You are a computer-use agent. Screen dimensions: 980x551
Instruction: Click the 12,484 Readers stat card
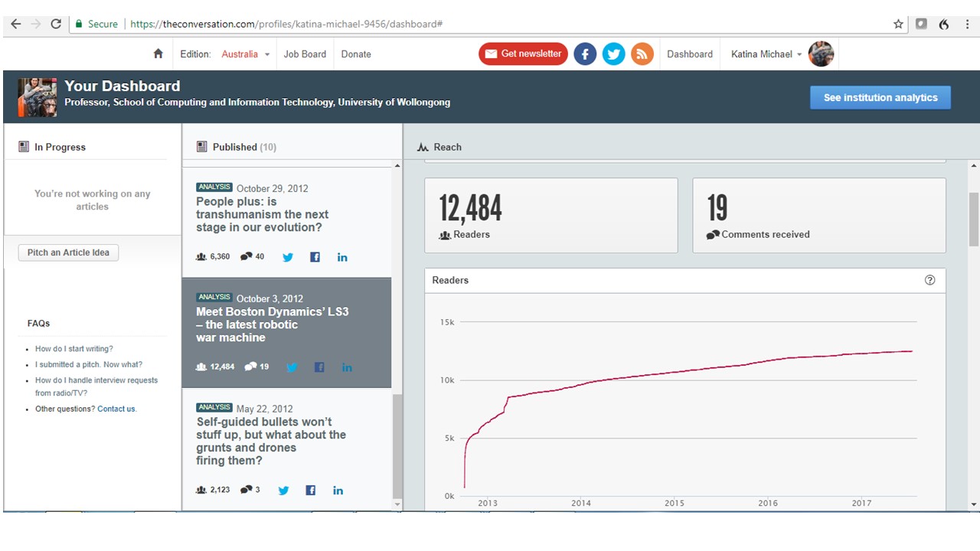tap(551, 216)
